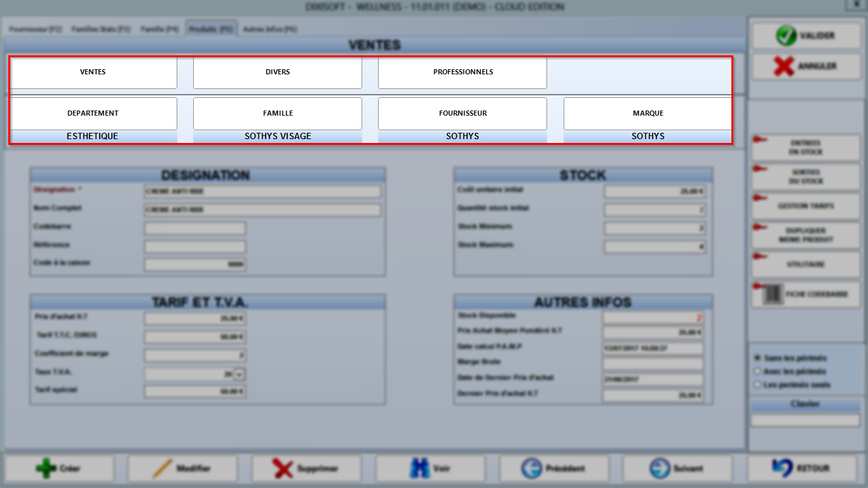This screenshot has width=868, height=488.
Task: Open the MARQUE selector
Action: [648, 114]
